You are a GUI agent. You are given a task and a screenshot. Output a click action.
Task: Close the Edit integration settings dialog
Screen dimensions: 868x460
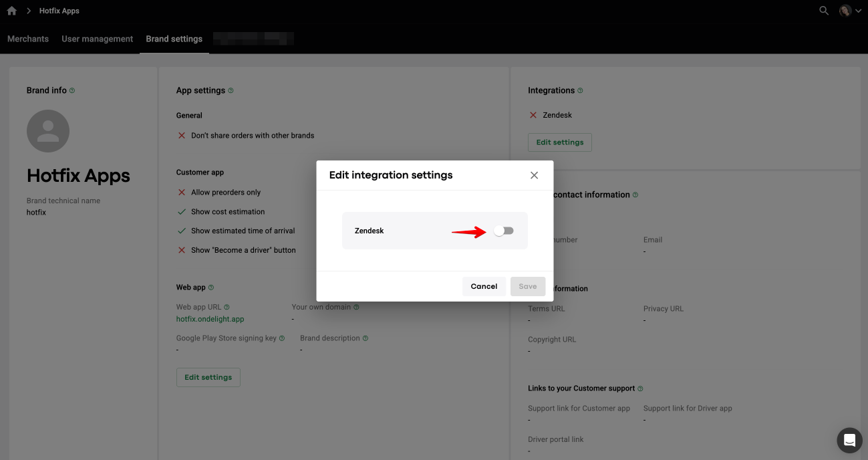[534, 175]
